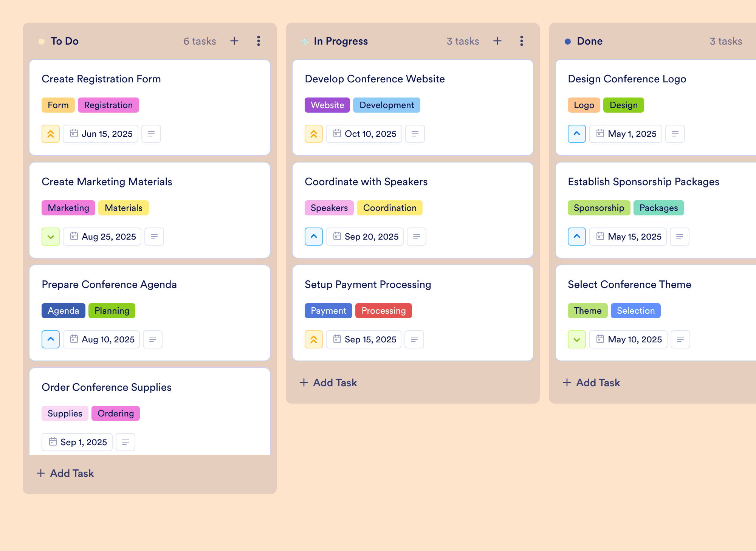This screenshot has height=551, width=756.
Task: Open three-dot menu for In Progress column
Action: (522, 41)
